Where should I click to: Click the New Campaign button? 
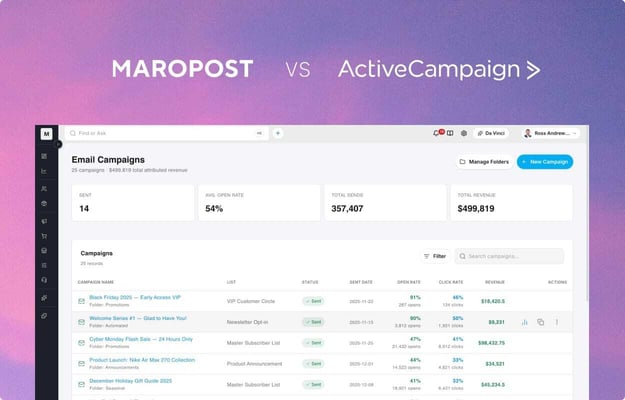click(x=545, y=162)
